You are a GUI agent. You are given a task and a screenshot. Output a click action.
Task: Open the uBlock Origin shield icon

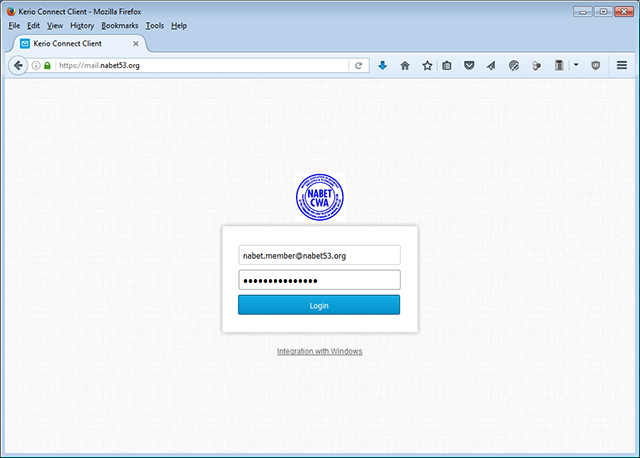[596, 65]
